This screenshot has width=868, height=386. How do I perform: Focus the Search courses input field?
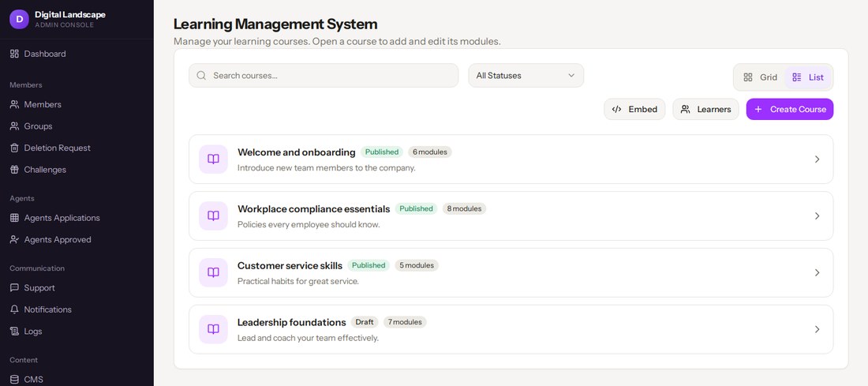pyautogui.click(x=324, y=75)
